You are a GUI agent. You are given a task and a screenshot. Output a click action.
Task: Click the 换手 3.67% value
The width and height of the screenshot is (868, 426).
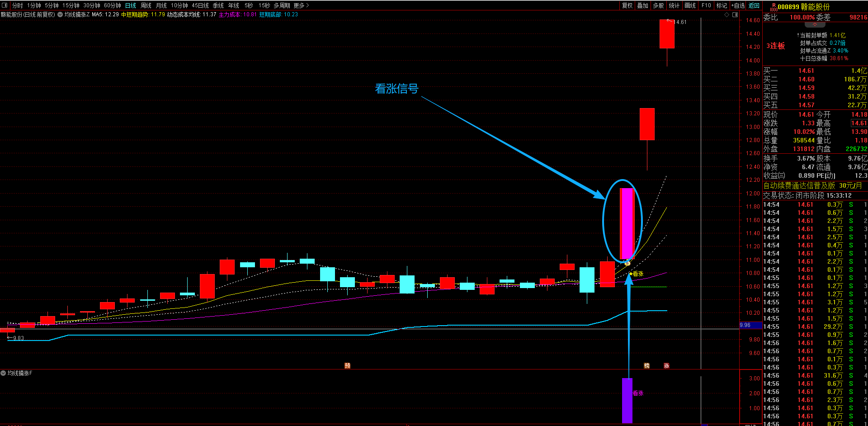[x=806, y=158]
